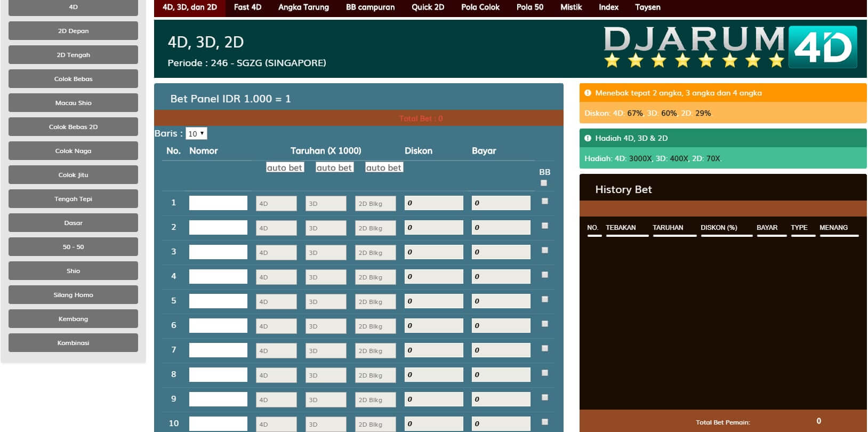The width and height of the screenshot is (868, 432).
Task: Switch to the 4D, 3D, dan 2D tab
Action: 190,7
